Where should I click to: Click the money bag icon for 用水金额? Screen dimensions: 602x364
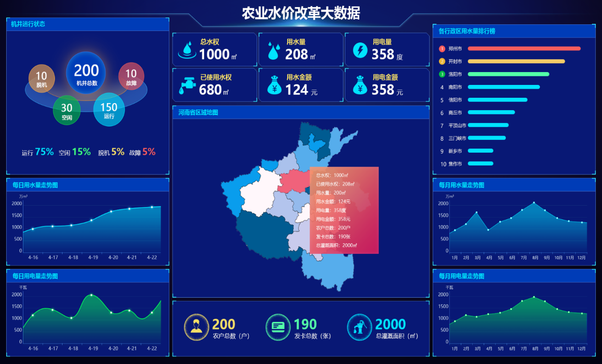click(x=273, y=84)
